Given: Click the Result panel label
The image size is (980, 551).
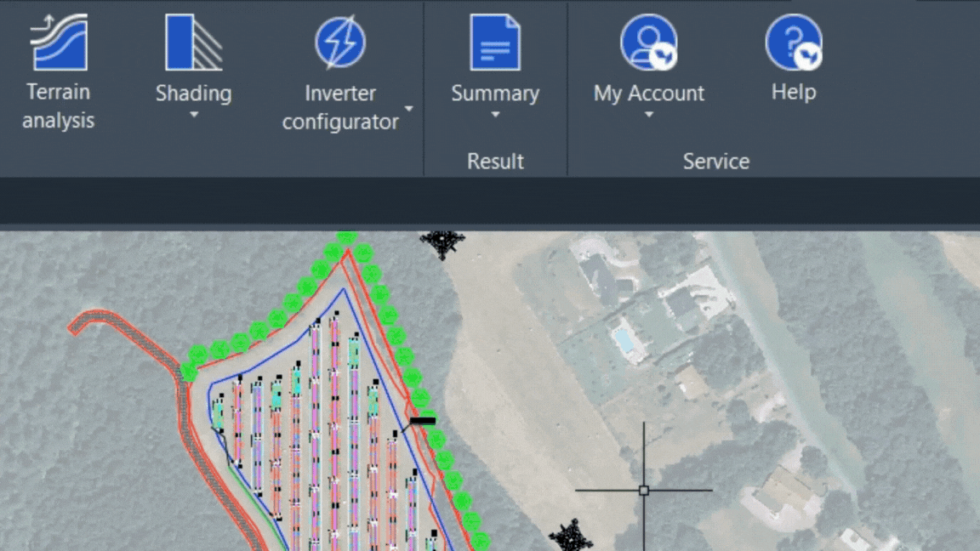Looking at the screenshot, I should pos(495,162).
